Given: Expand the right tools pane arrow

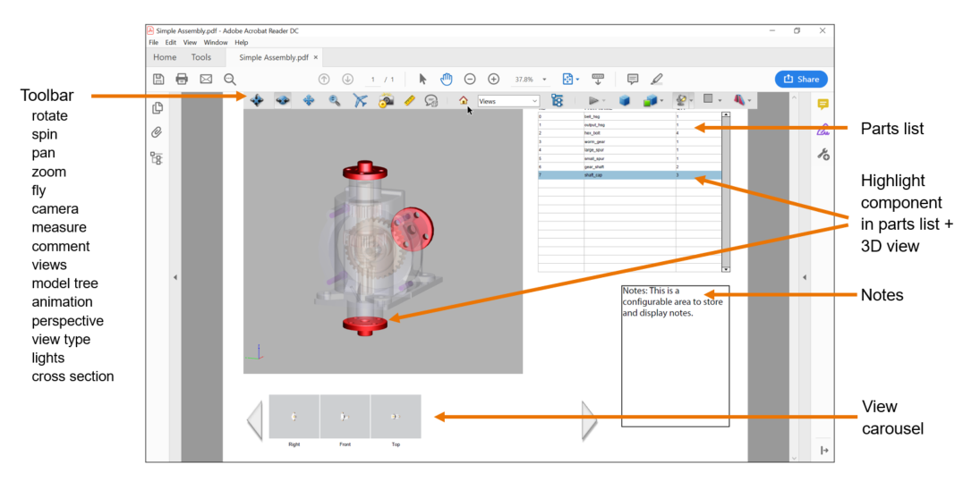Looking at the screenshot, I should (805, 277).
